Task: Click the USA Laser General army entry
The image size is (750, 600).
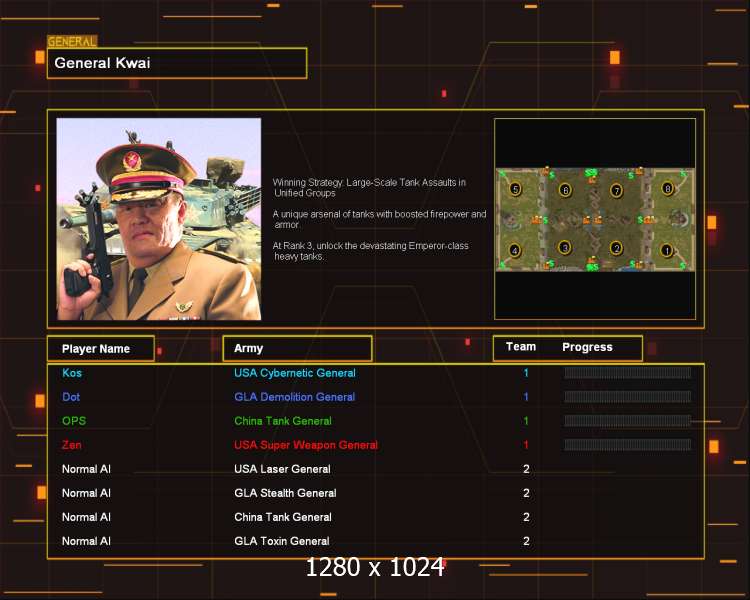Action: (x=282, y=469)
